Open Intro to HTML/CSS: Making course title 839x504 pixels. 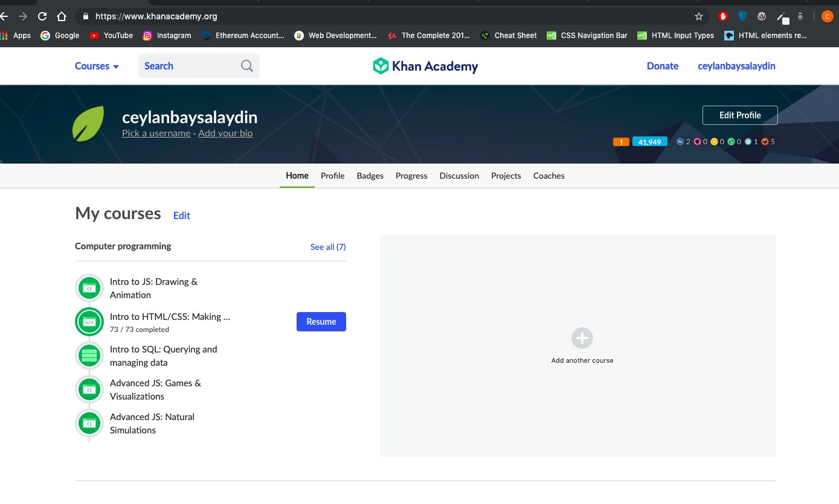tap(170, 317)
